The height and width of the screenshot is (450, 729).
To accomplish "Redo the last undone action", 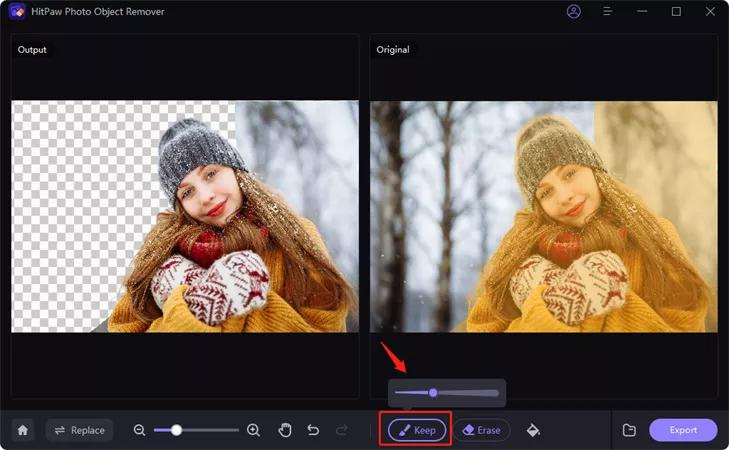I will [x=342, y=430].
